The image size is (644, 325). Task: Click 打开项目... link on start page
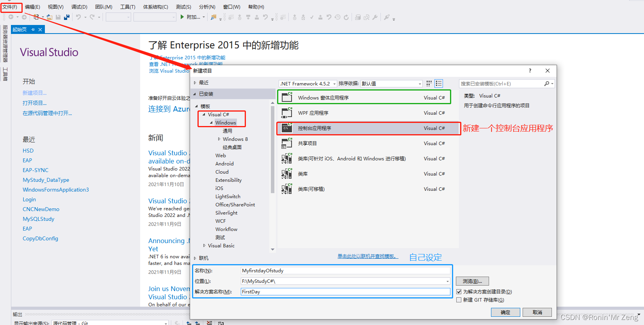click(x=34, y=103)
